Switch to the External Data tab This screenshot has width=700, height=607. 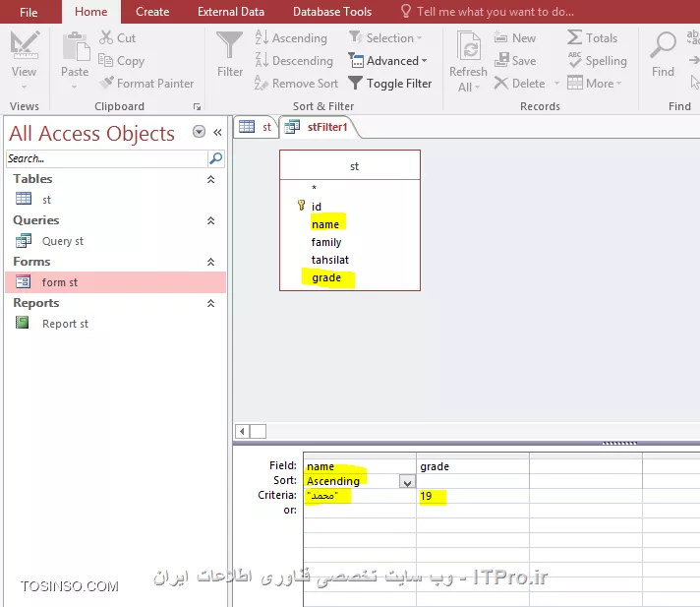[231, 12]
